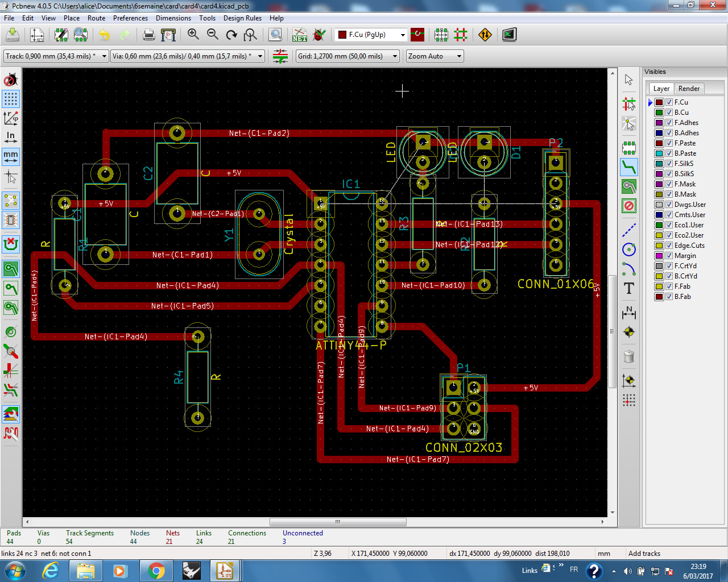Click the F.Cu red color swatch

coord(659,102)
